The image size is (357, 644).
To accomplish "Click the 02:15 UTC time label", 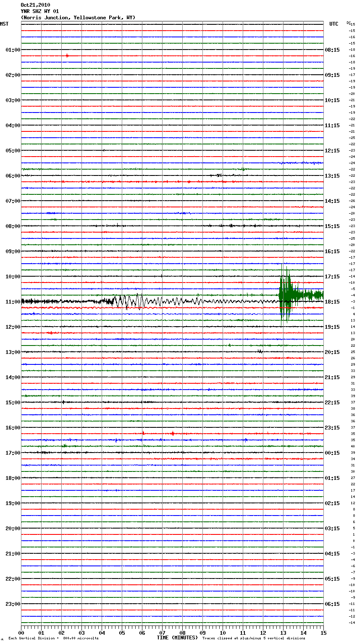I will pos(332,503).
